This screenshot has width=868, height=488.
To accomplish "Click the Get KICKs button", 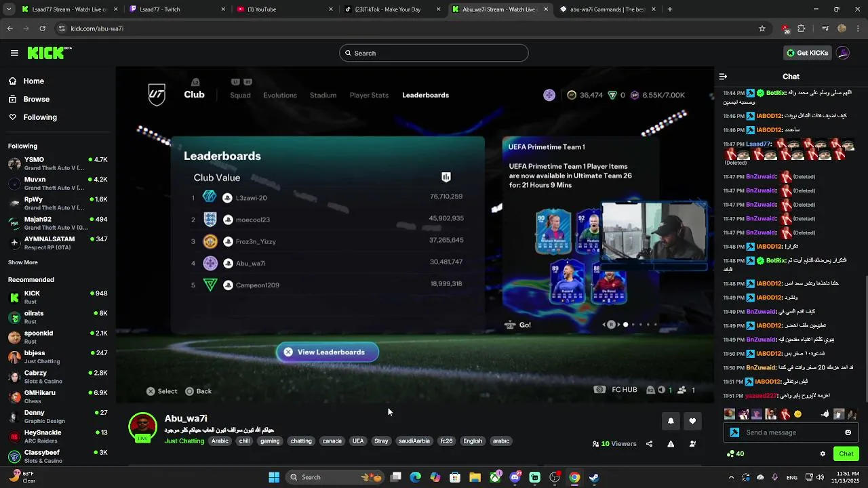I will coord(808,53).
